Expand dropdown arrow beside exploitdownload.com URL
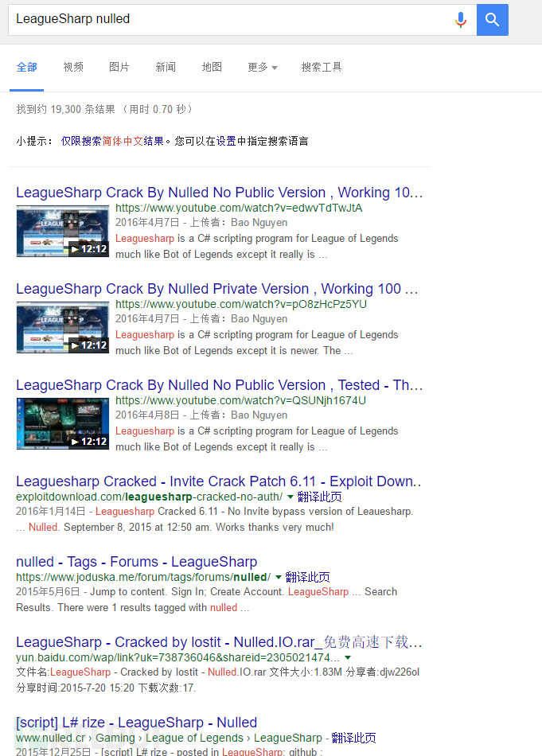Viewport: 542px width, 756px height. click(290, 497)
